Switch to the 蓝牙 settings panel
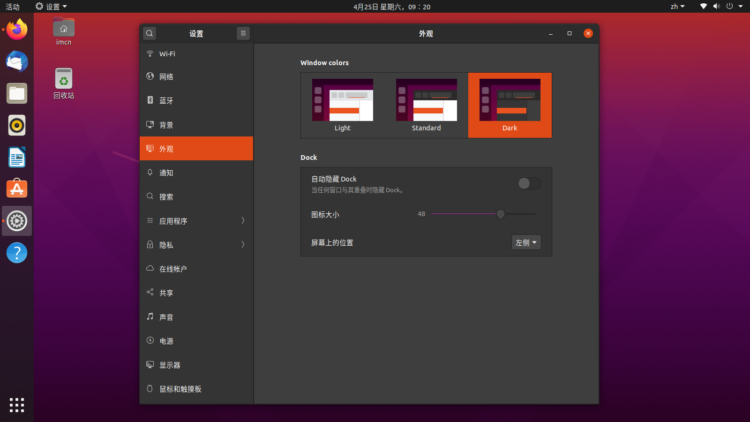The image size is (750, 422). tap(196, 101)
